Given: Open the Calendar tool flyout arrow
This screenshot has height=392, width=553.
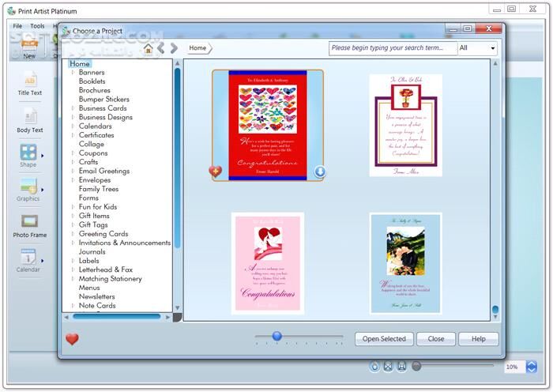Looking at the screenshot, I should point(43,261).
